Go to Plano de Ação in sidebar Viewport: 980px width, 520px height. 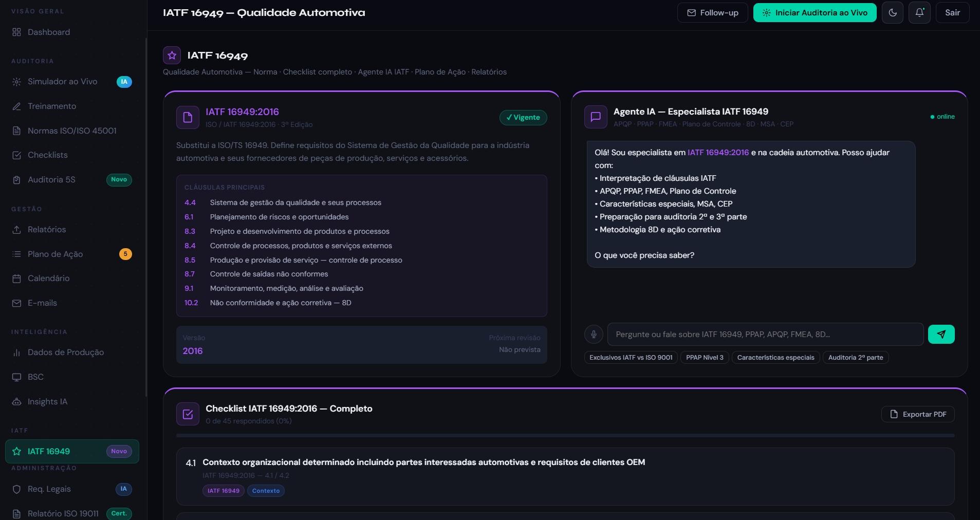(55, 254)
